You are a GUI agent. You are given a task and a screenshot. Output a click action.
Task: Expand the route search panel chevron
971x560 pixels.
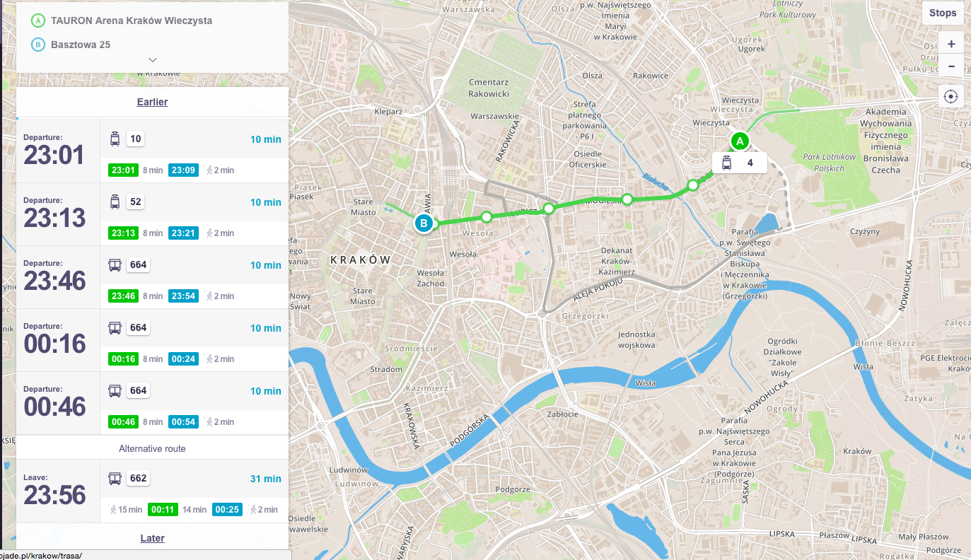153,60
